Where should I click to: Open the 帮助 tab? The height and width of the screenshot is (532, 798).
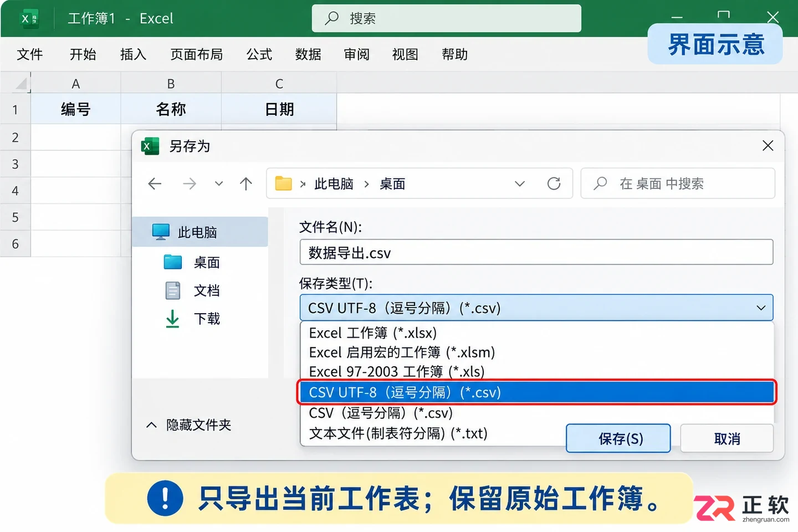click(454, 54)
